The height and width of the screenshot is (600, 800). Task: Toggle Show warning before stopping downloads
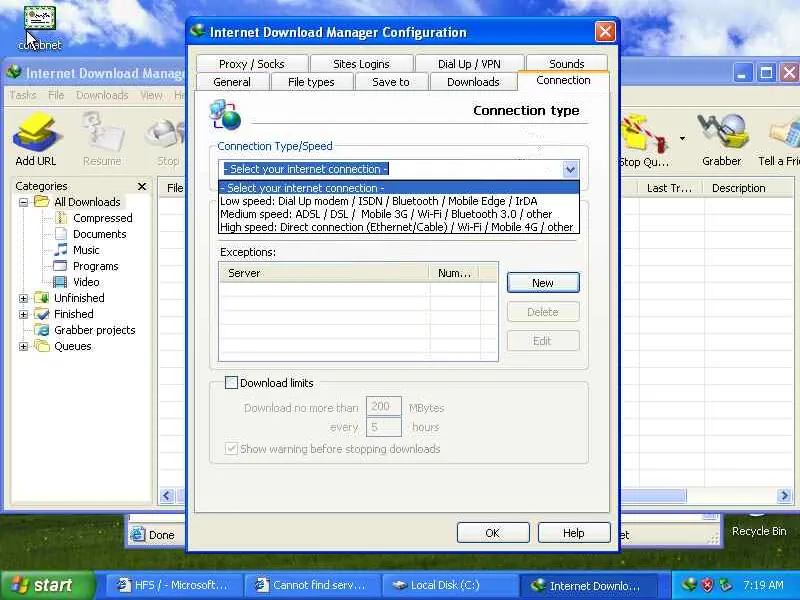(231, 448)
